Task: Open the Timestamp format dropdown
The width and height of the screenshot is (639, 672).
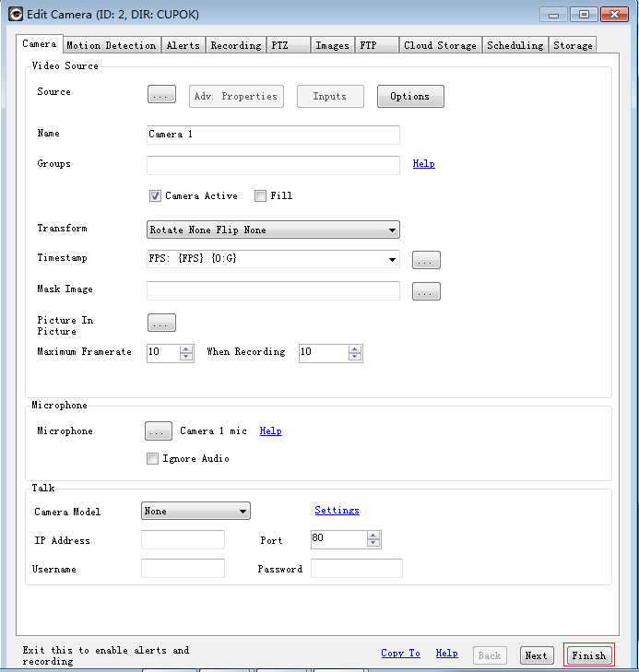Action: 392,260
